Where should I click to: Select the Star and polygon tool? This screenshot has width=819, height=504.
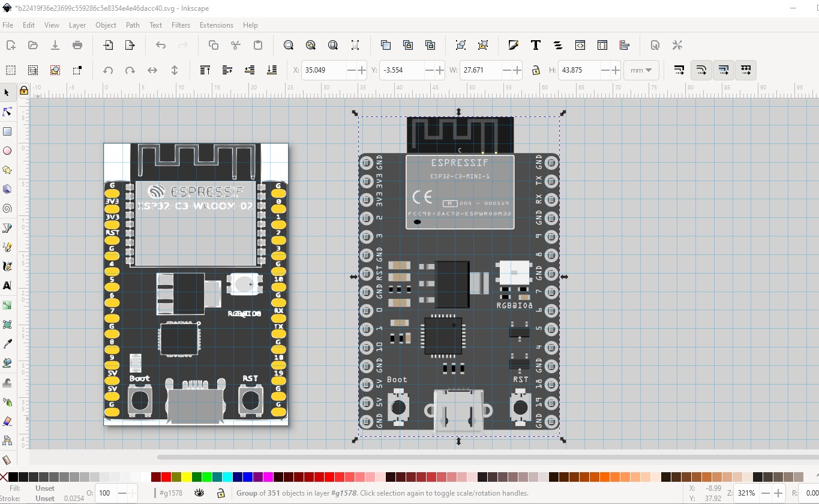[x=7, y=170]
